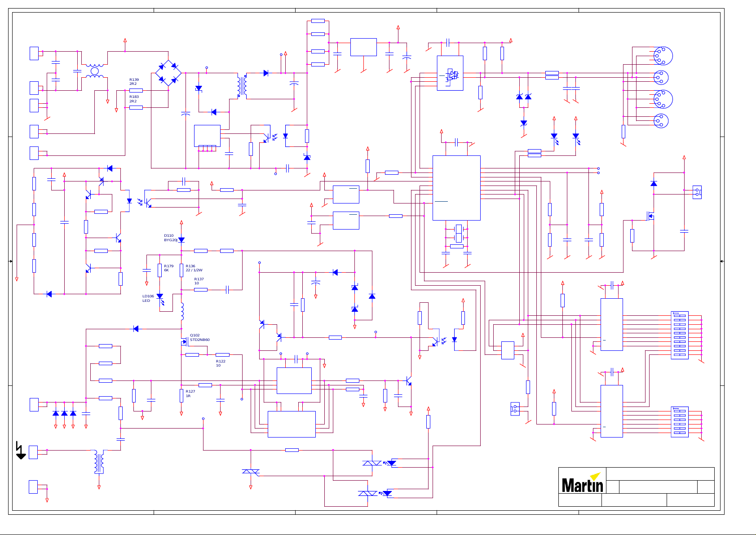The image size is (756, 535).
Task: Click the R183 2R2 label
Action: tap(134, 99)
